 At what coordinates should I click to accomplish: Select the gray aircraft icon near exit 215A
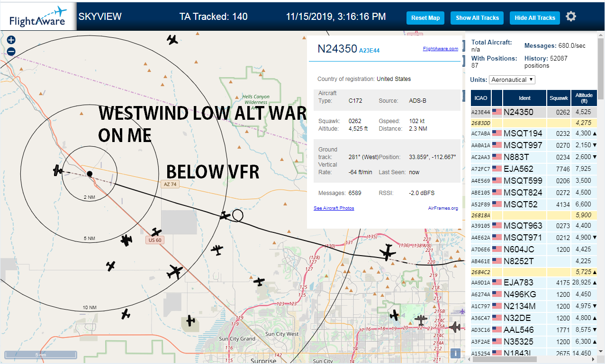(x=420, y=320)
